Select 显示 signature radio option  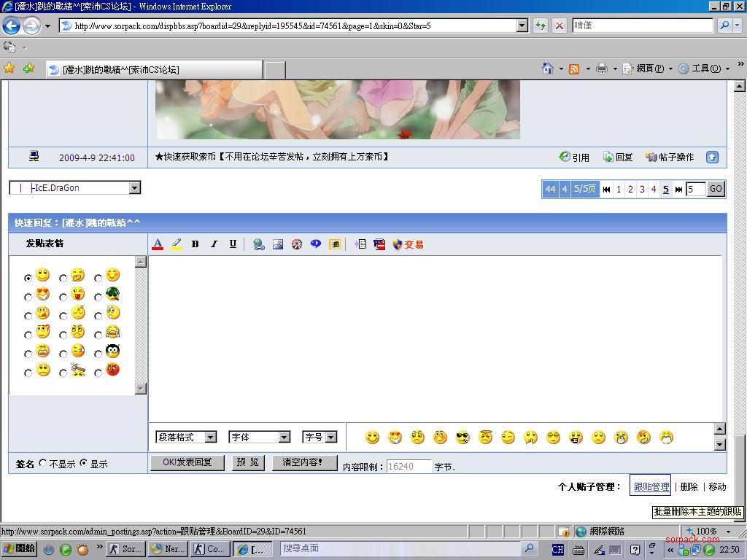84,463
